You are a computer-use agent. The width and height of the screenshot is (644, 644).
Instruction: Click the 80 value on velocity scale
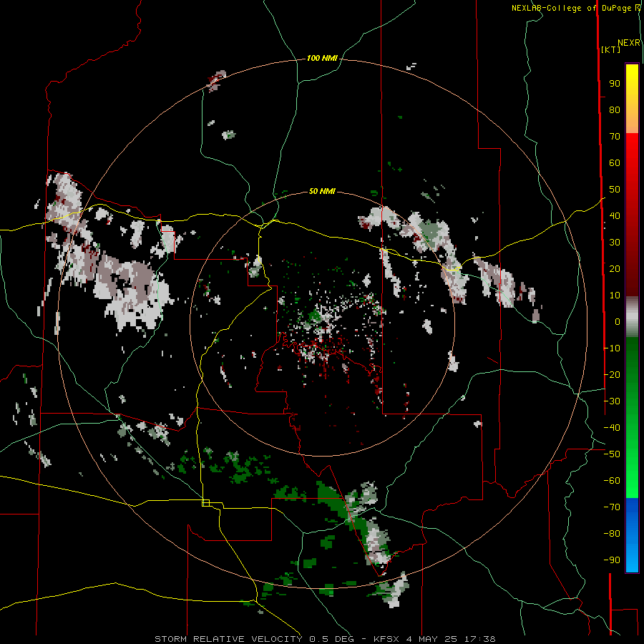615,110
